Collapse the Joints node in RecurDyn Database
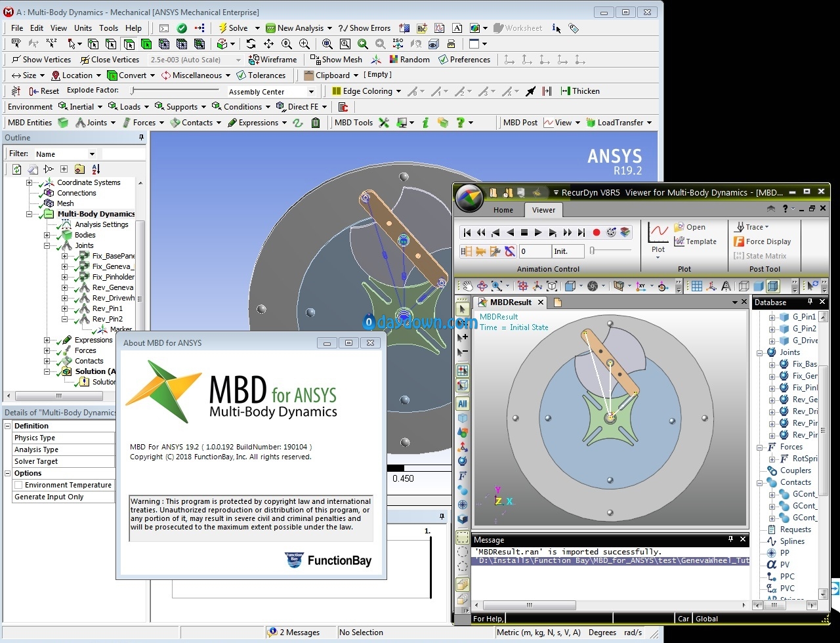Image resolution: width=840 pixels, height=643 pixels. click(x=760, y=352)
